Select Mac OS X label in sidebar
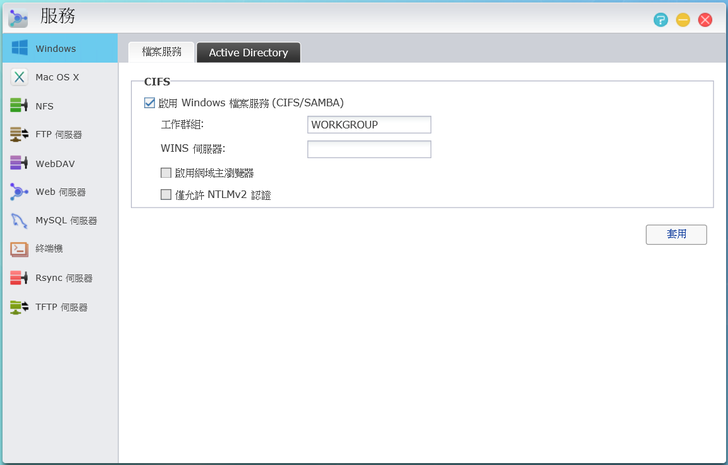The image size is (728, 465). pos(57,77)
